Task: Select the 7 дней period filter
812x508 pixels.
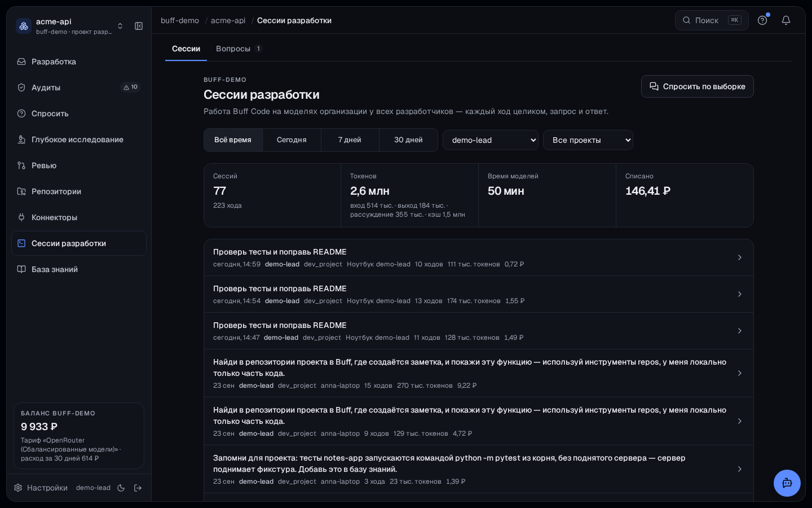Action: (x=350, y=140)
